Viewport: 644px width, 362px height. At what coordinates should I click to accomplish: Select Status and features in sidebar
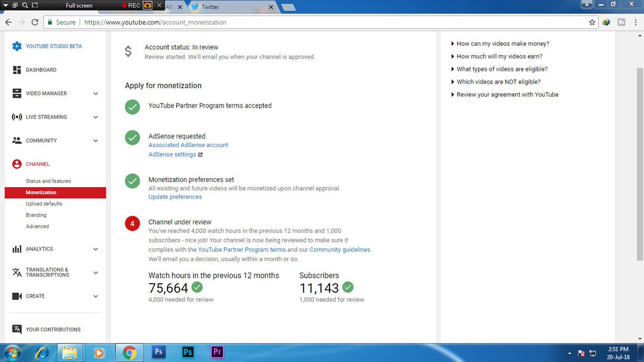48,181
